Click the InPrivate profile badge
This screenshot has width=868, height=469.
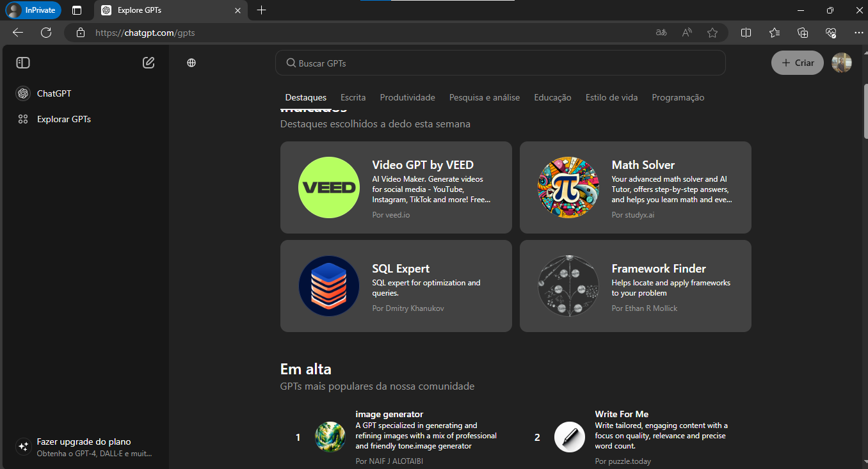click(x=33, y=10)
